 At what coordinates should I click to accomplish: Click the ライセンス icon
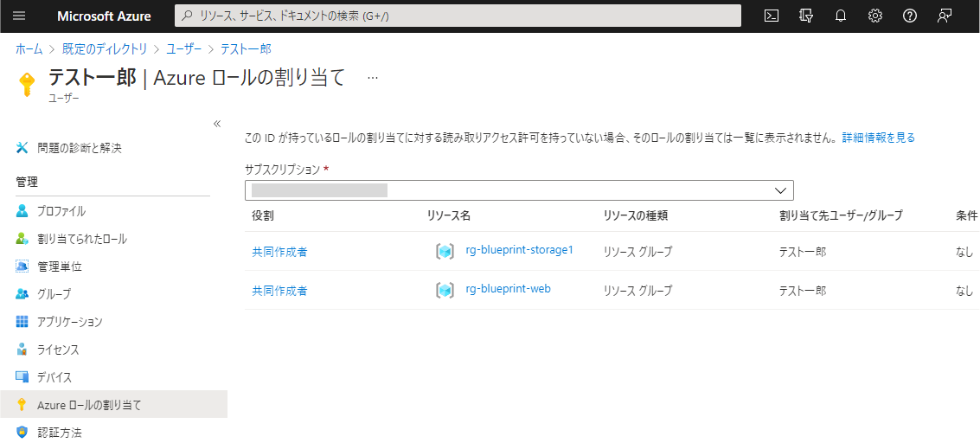(x=22, y=350)
